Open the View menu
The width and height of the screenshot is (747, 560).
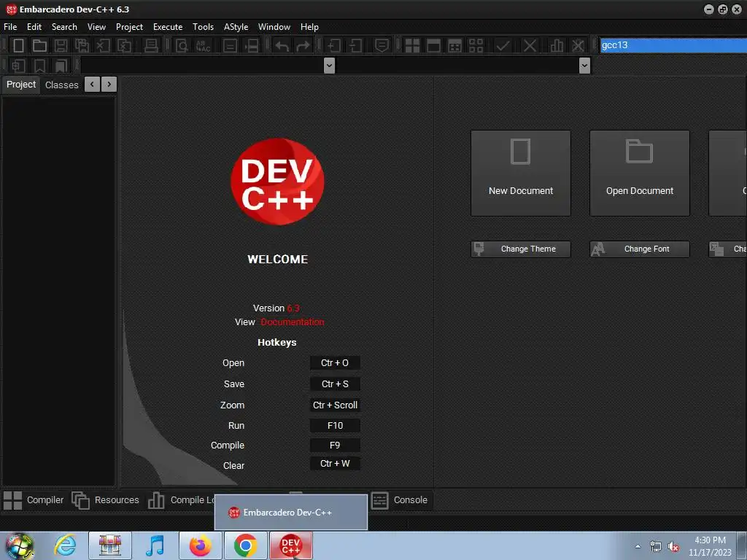click(96, 27)
